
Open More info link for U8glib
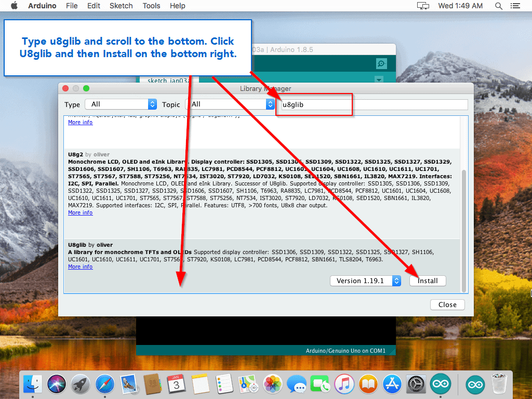click(x=81, y=267)
